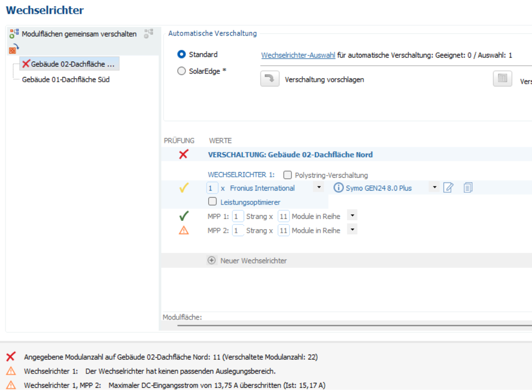This screenshot has width=532, height=392.
Task: Select the SolarEdge radio button
Action: (181, 71)
